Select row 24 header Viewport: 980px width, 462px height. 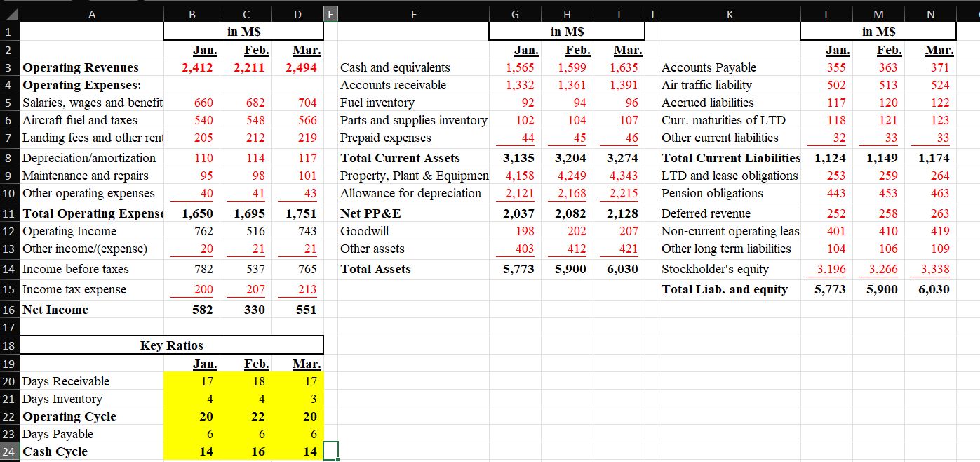pos(9,451)
